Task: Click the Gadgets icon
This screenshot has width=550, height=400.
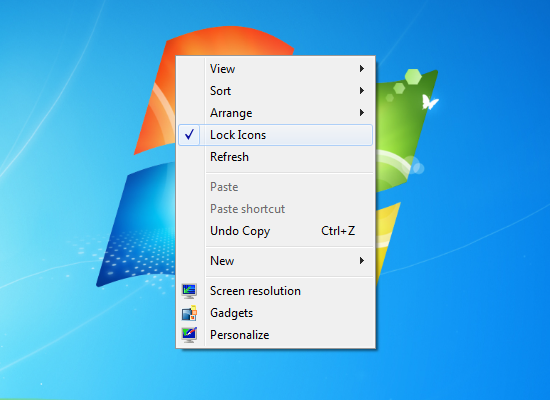Action: click(189, 313)
